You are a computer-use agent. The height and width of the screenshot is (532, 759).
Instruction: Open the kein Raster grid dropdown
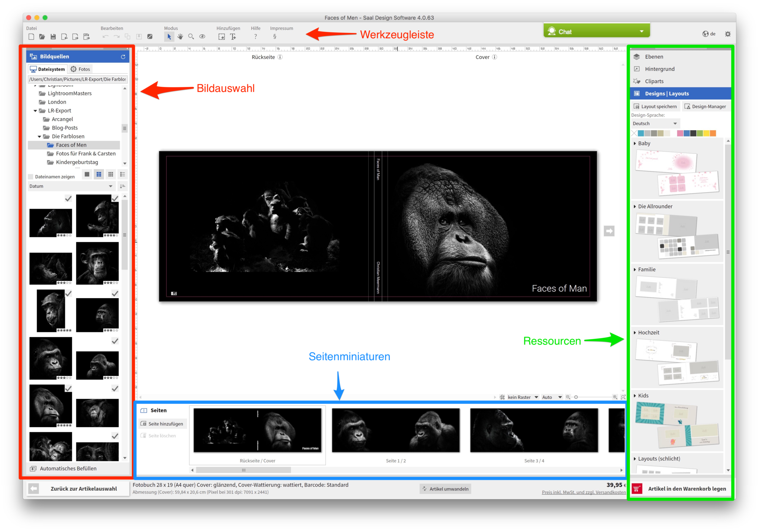pyautogui.click(x=523, y=397)
